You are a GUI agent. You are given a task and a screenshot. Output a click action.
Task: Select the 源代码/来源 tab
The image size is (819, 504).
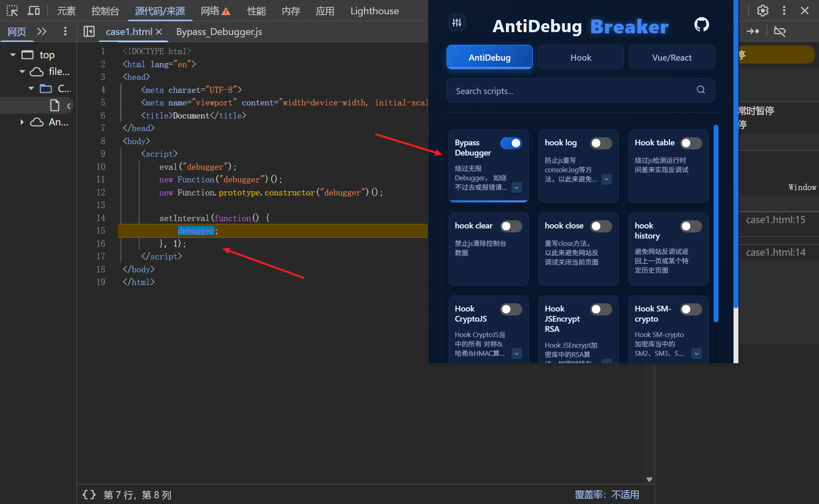160,11
